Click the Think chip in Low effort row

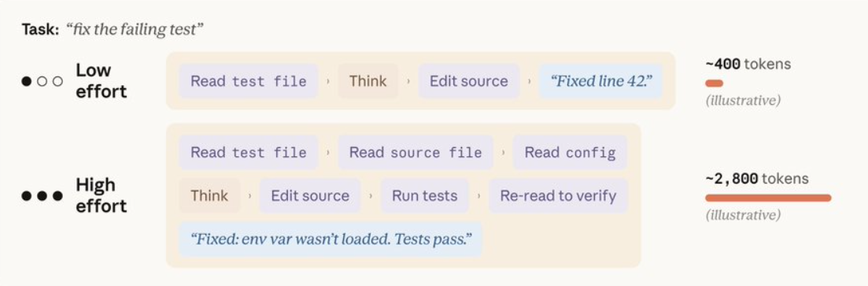click(368, 81)
